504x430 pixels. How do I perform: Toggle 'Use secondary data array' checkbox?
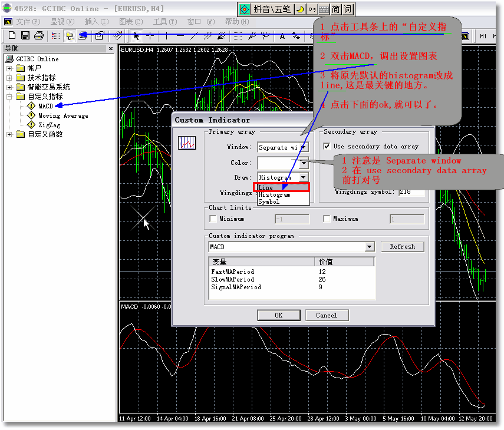[327, 146]
